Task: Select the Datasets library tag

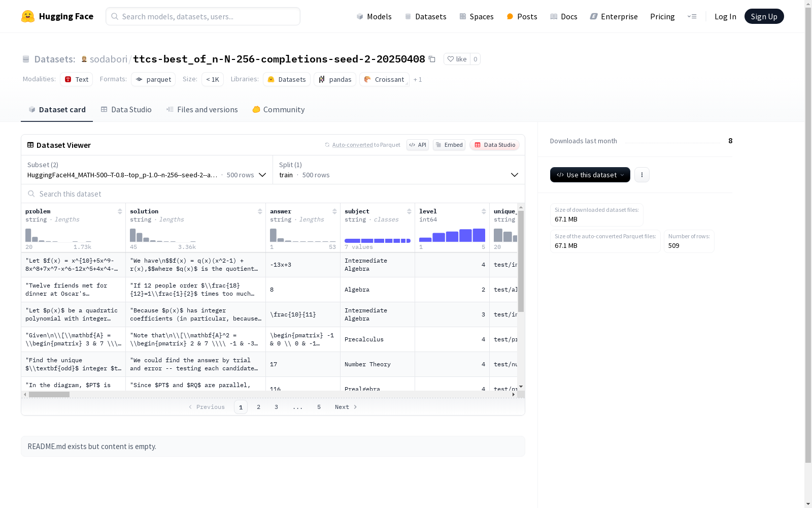Action: (x=287, y=79)
